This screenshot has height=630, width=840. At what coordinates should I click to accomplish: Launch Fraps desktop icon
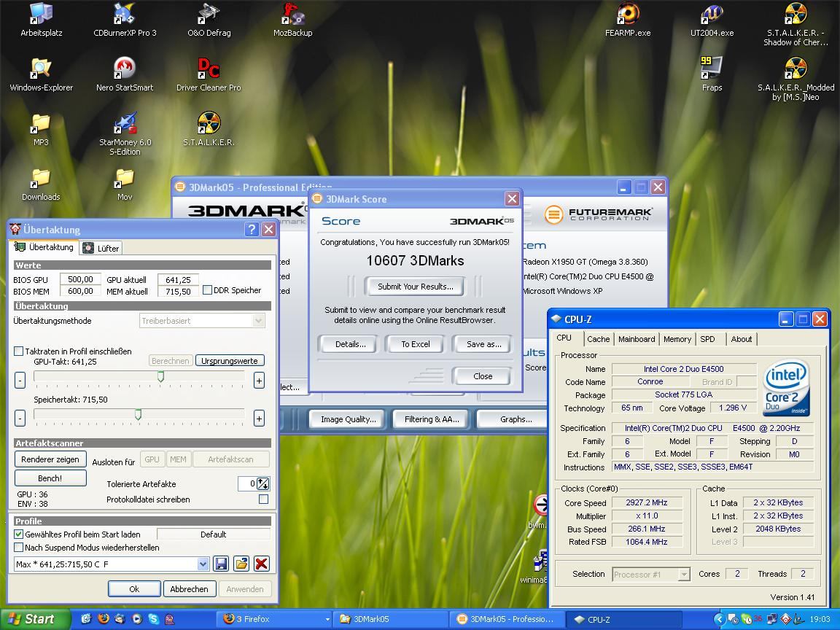click(x=712, y=74)
